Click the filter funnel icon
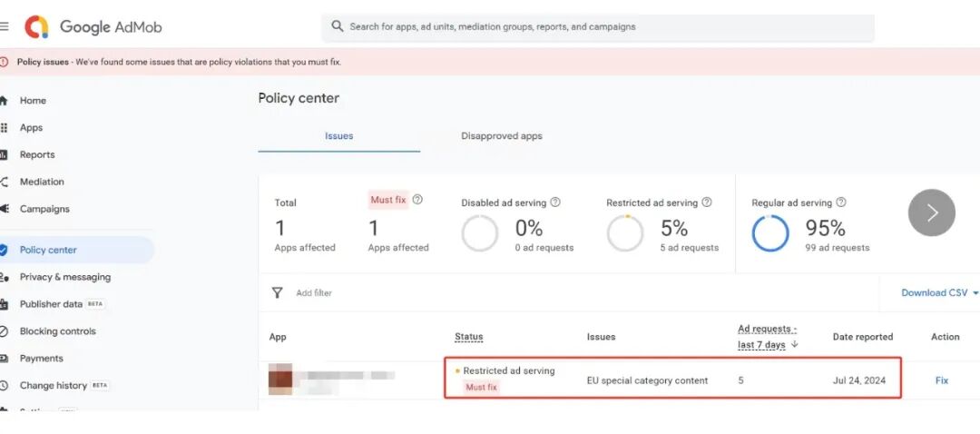Viewport: 980px width, 434px height. pyautogui.click(x=278, y=292)
